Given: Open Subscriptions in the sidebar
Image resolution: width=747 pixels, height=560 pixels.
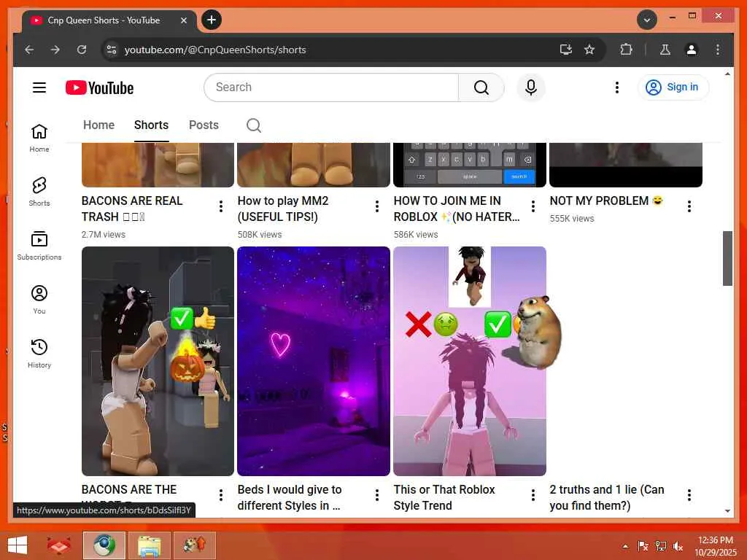Looking at the screenshot, I should [39, 246].
